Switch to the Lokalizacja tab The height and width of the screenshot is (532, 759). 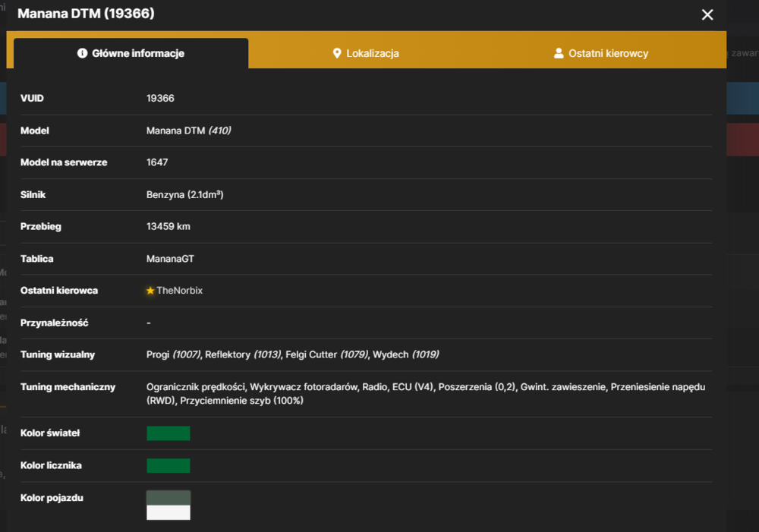366,53
